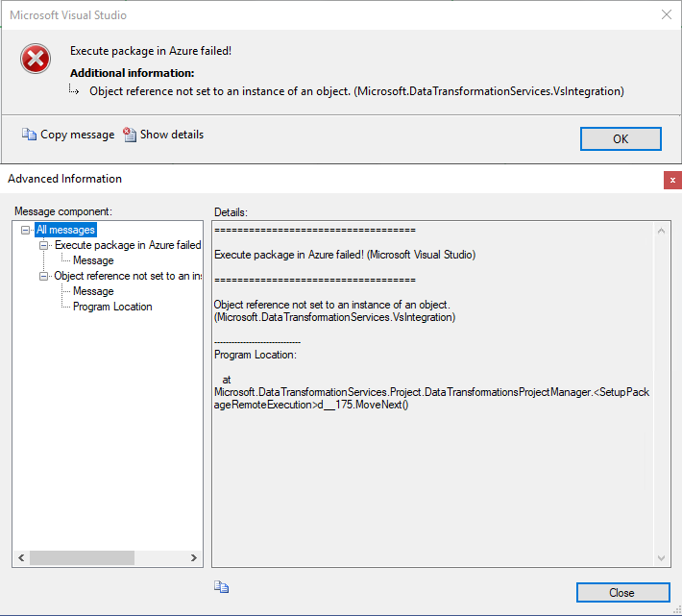Click the Details pane scroll up arrow
This screenshot has width=682, height=616.
pyautogui.click(x=661, y=231)
